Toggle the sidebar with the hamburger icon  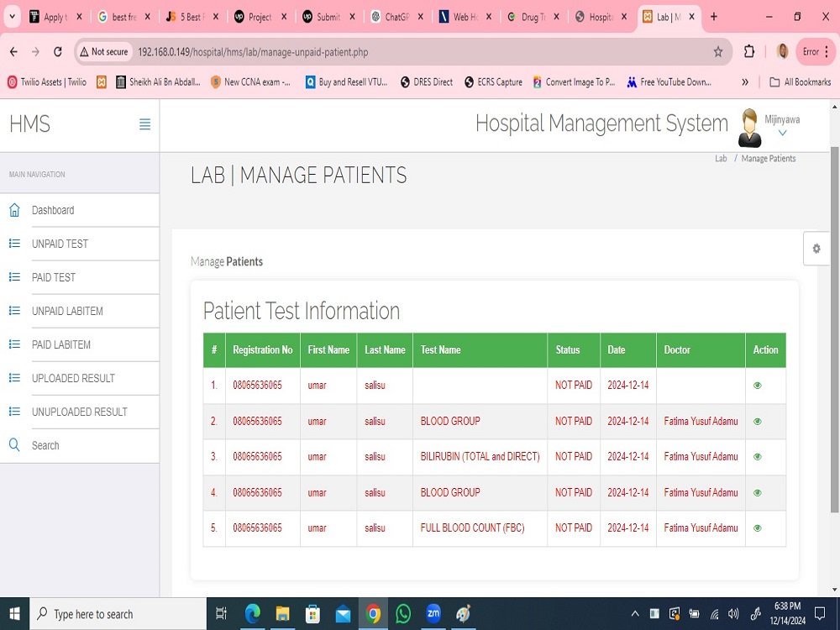click(144, 124)
